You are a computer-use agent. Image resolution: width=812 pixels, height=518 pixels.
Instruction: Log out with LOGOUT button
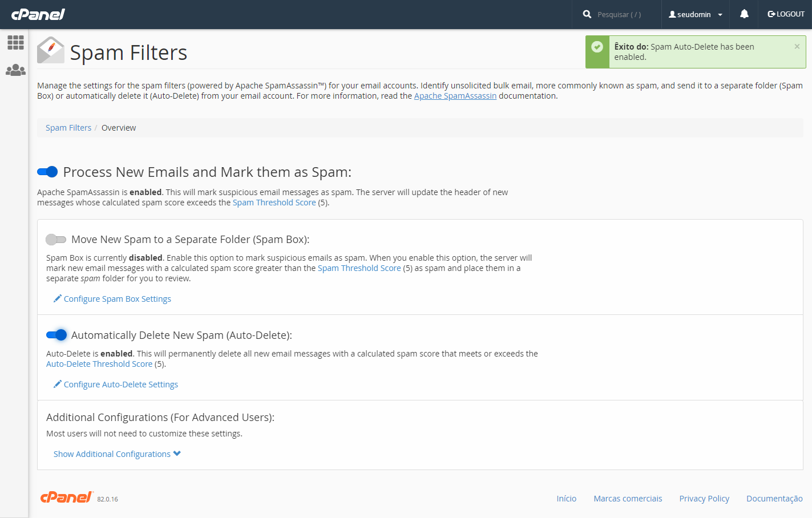pyautogui.click(x=786, y=14)
